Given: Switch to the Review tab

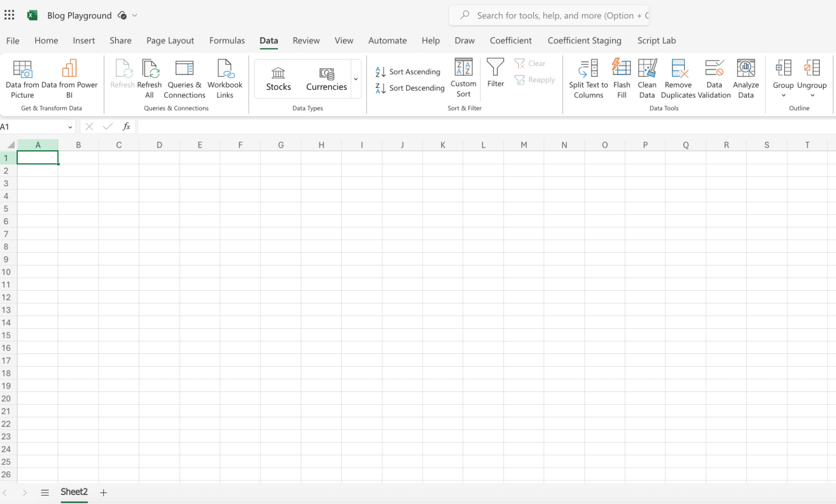Looking at the screenshot, I should click(x=306, y=41).
